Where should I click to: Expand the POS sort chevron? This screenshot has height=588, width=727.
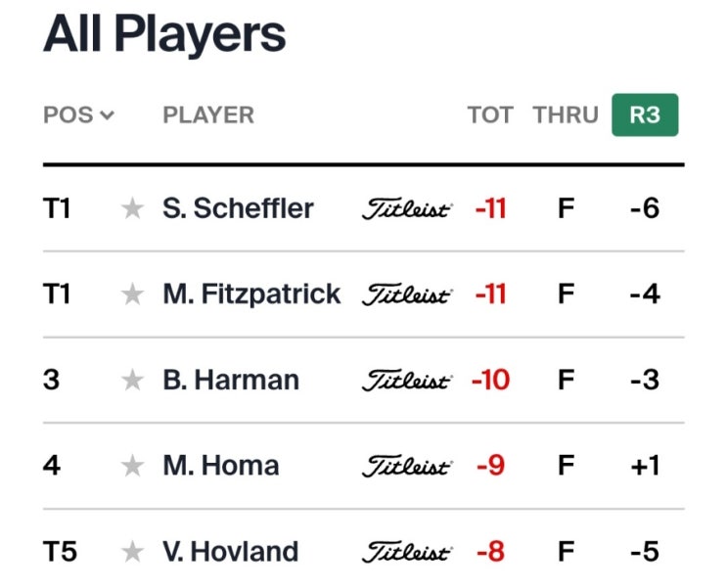pyautogui.click(x=107, y=115)
